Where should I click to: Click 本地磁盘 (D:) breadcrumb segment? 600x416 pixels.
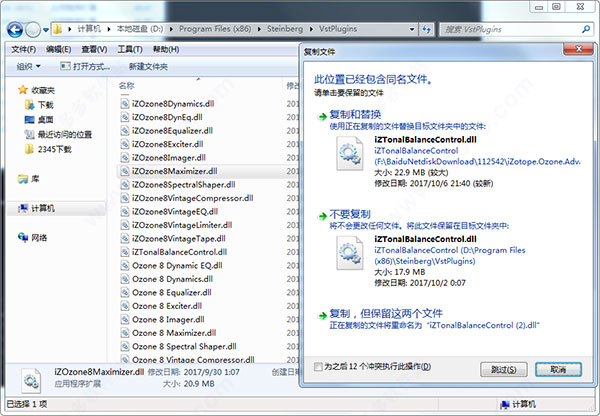coord(140,29)
